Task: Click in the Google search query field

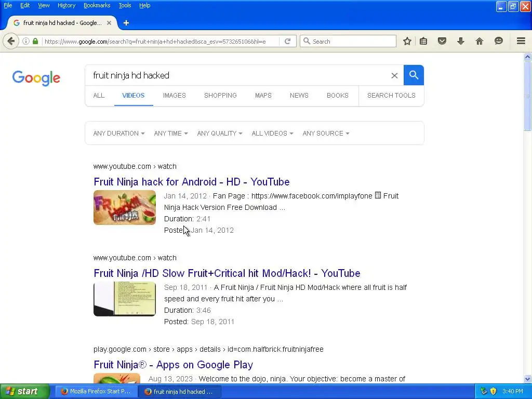Action: click(x=237, y=75)
